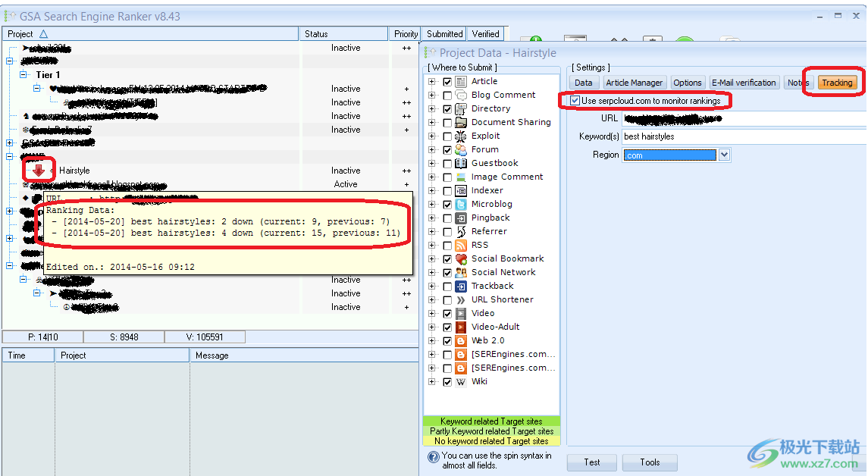Image resolution: width=868 pixels, height=476 pixels.
Task: Click the Test button
Action: point(592,462)
